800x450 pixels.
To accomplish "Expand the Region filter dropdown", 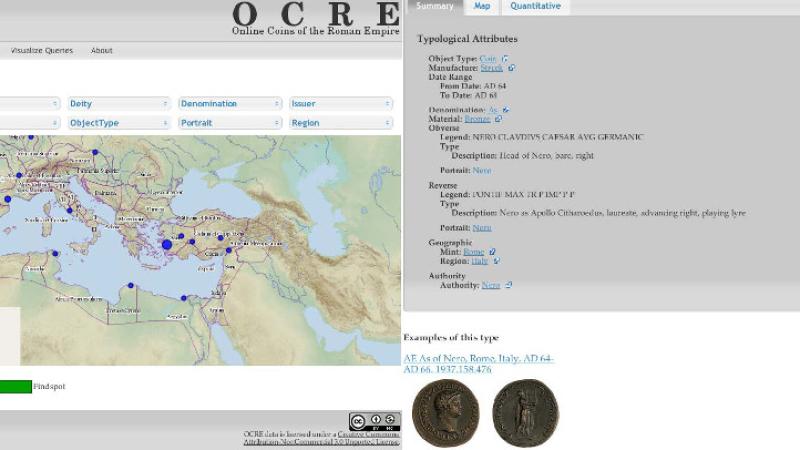I will (x=341, y=123).
